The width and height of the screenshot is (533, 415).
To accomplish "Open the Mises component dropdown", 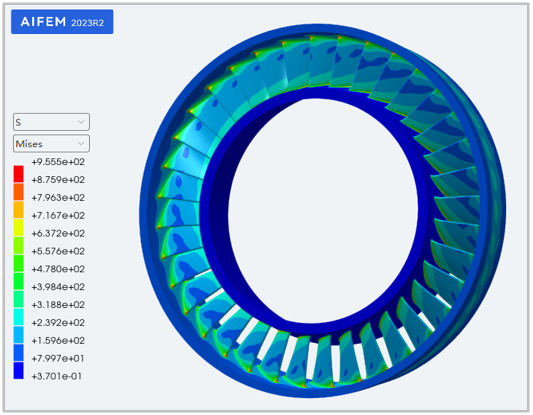I will click(x=51, y=143).
